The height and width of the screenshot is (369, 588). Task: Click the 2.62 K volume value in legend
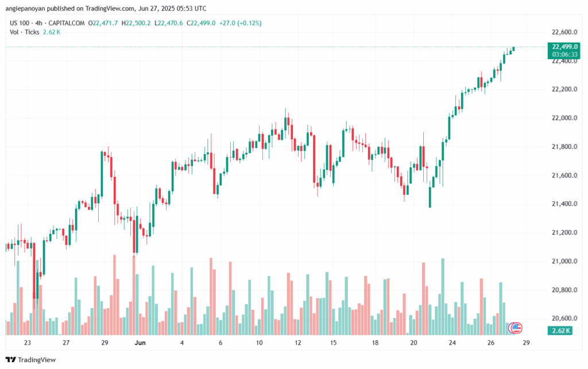click(x=51, y=32)
